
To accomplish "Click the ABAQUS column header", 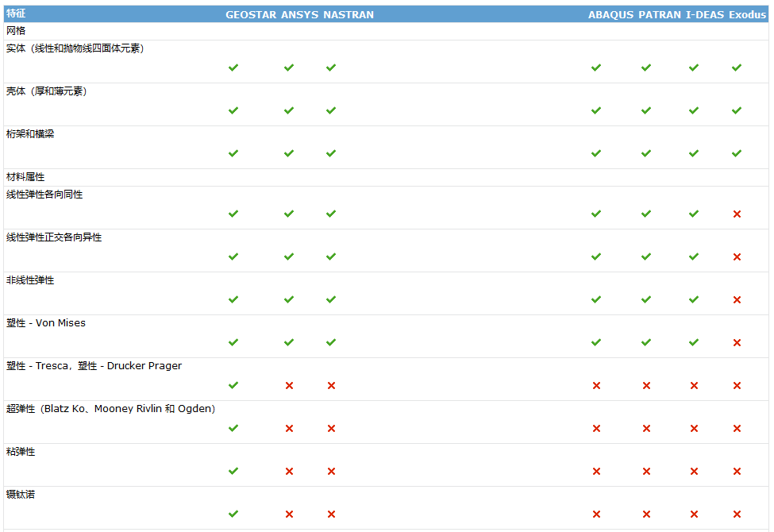I will point(610,15).
